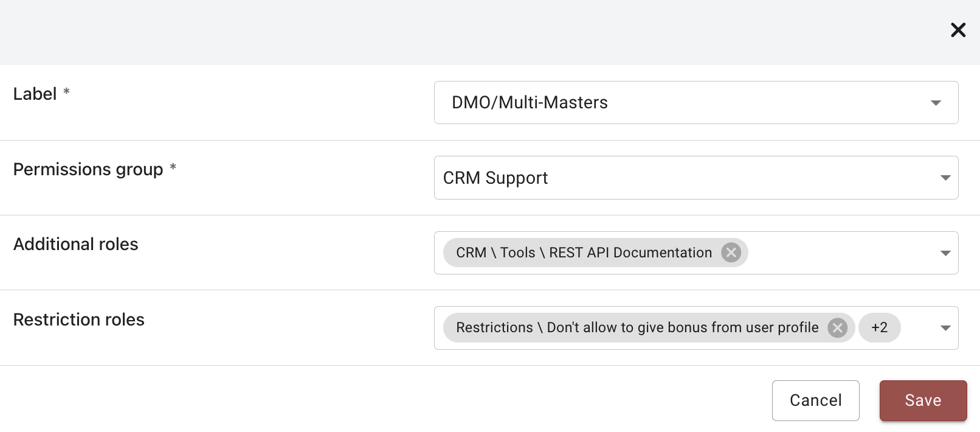
Task: Expand the Additional roles dropdown arrow
Action: [945, 253]
